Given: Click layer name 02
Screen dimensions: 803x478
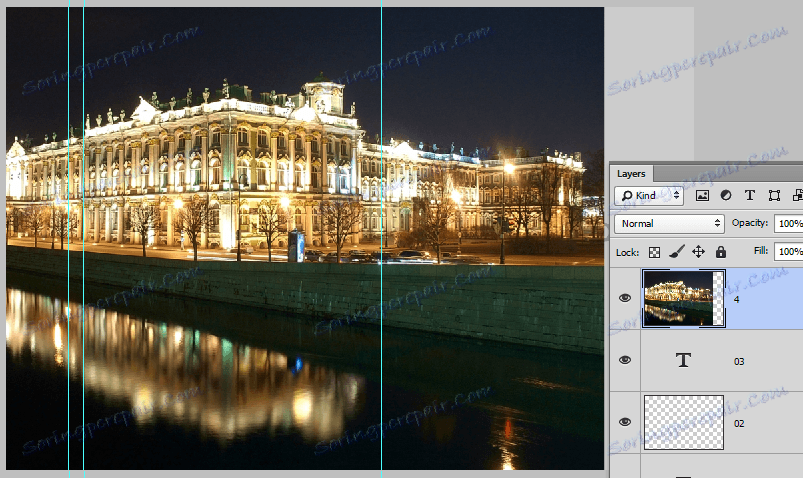Looking at the screenshot, I should coord(738,424).
